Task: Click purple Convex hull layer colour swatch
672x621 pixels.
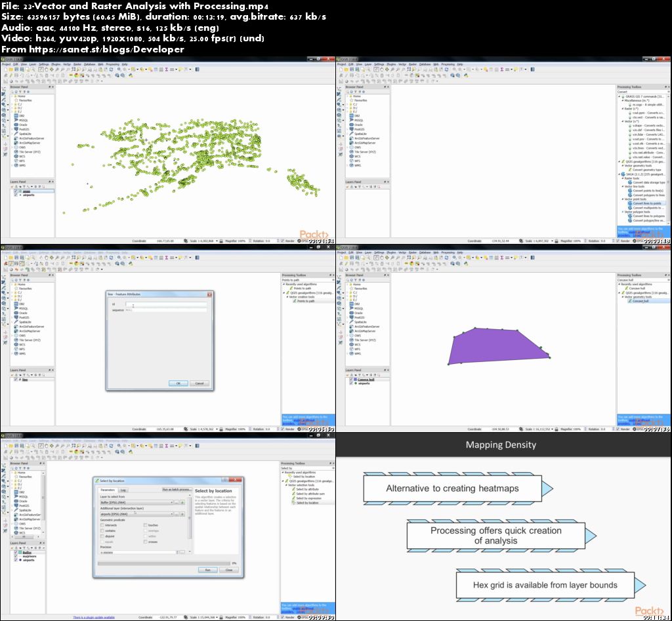Action: (355, 380)
